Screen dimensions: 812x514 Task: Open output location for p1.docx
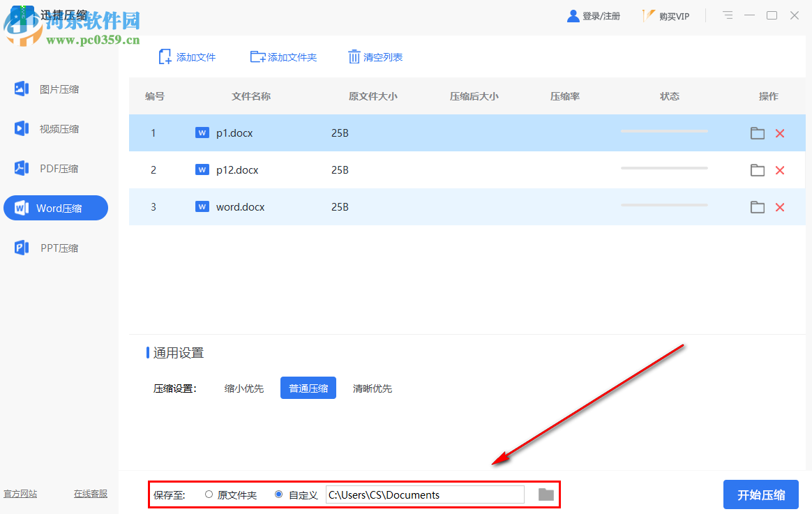pos(758,133)
